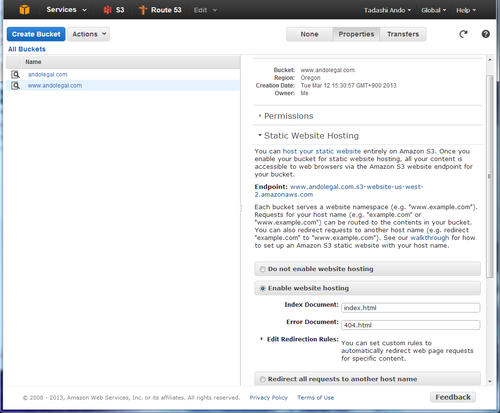The image size is (500, 413).
Task: Click the scrollbar up arrow
Action: pos(490,60)
